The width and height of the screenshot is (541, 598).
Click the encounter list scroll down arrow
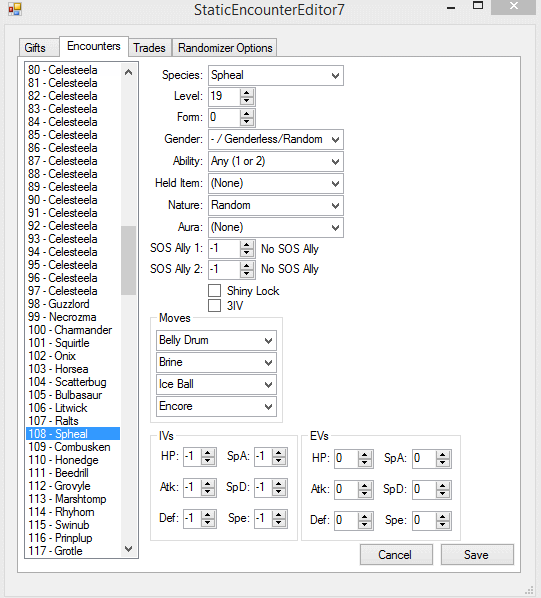click(x=128, y=549)
